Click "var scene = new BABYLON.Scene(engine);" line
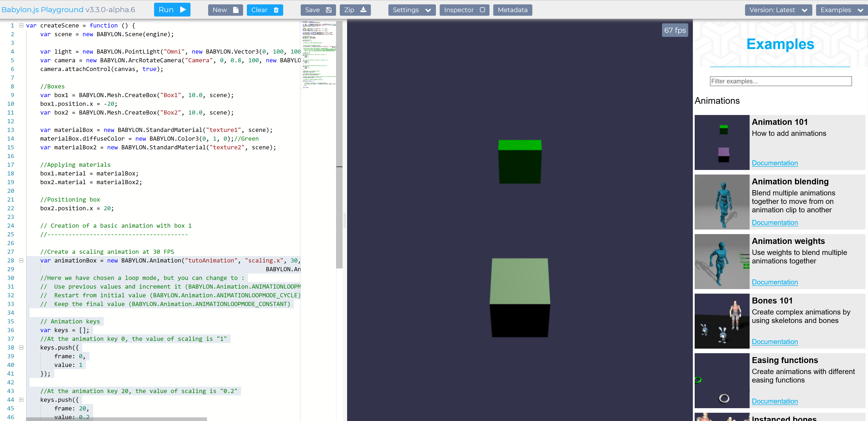Image resolution: width=868 pixels, height=421 pixels. tap(107, 34)
